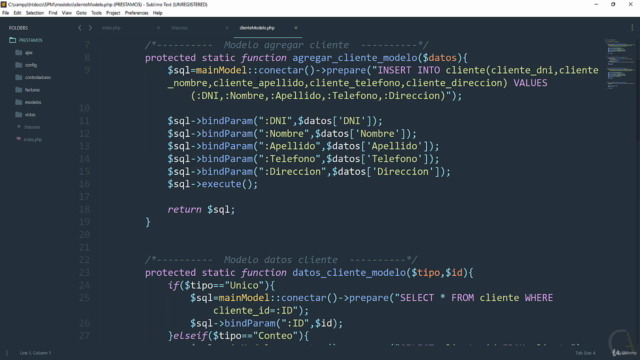Click the .htaccess file icon in sidebar

pyautogui.click(x=18, y=127)
